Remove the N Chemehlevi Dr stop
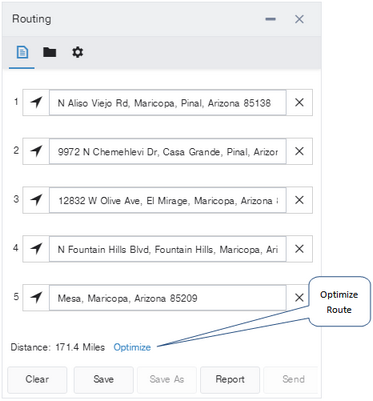The width and height of the screenshot is (373, 401). pos(299,151)
